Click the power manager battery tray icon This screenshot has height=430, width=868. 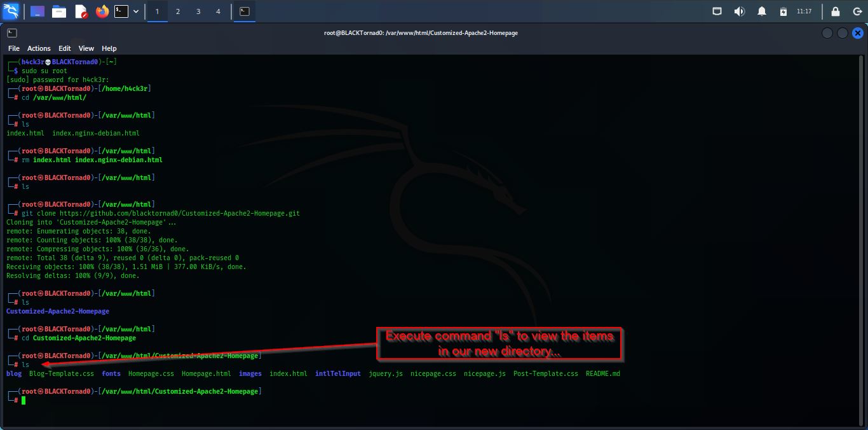tap(783, 11)
